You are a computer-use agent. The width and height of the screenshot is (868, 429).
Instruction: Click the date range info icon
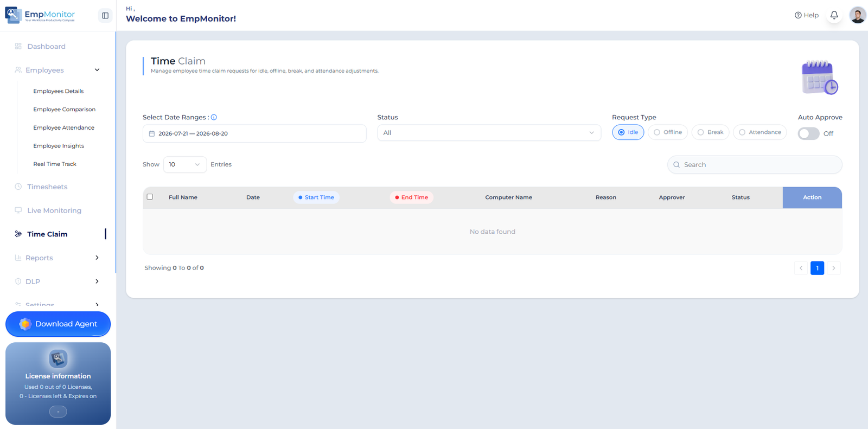coord(214,117)
